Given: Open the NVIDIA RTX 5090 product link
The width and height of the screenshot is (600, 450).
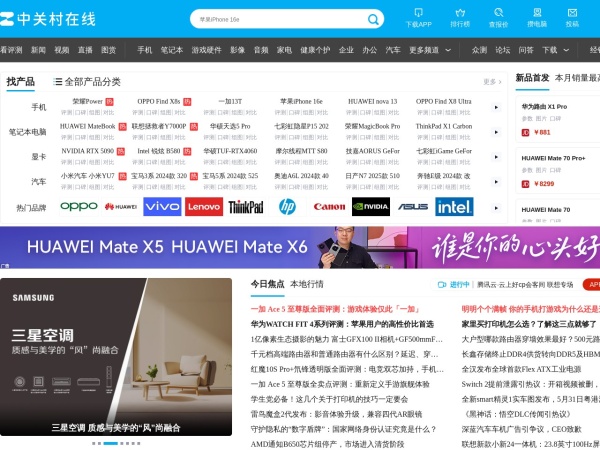Looking at the screenshot, I should (88, 151).
